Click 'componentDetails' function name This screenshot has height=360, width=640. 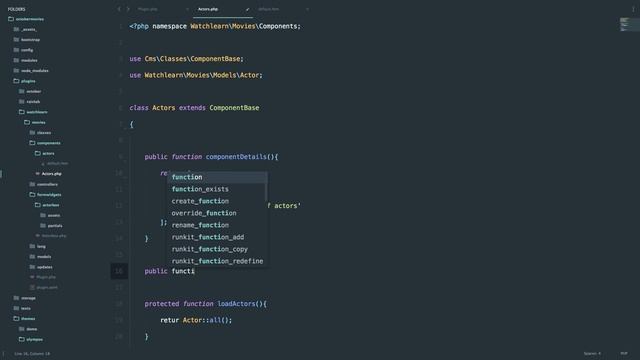(x=236, y=157)
